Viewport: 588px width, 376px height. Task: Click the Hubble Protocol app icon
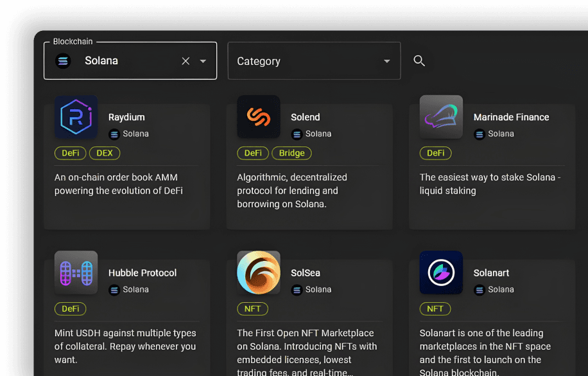[76, 272]
